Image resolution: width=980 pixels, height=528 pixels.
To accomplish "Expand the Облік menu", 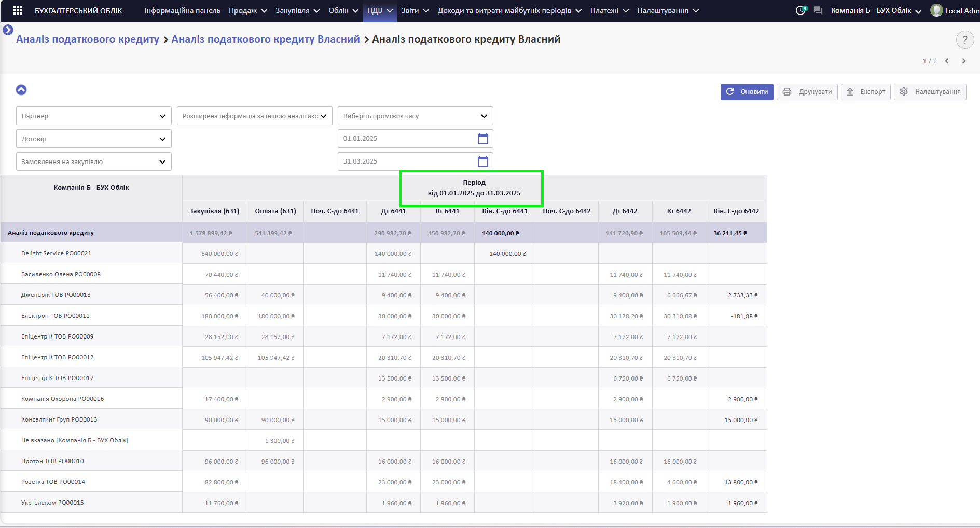I will [343, 10].
